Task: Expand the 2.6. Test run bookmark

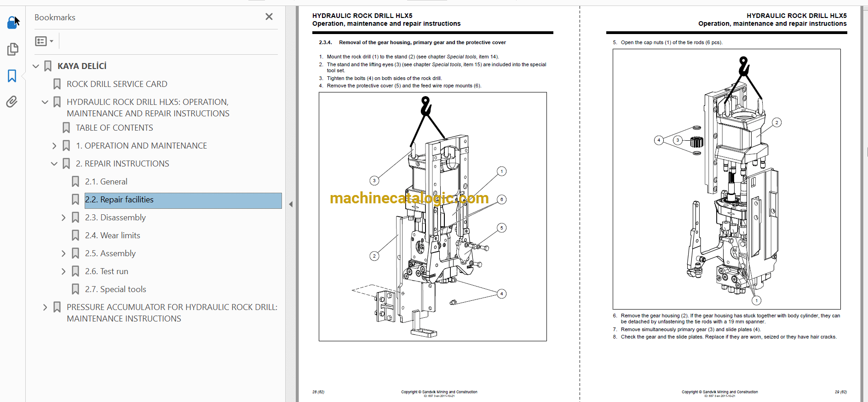Action: [63, 271]
